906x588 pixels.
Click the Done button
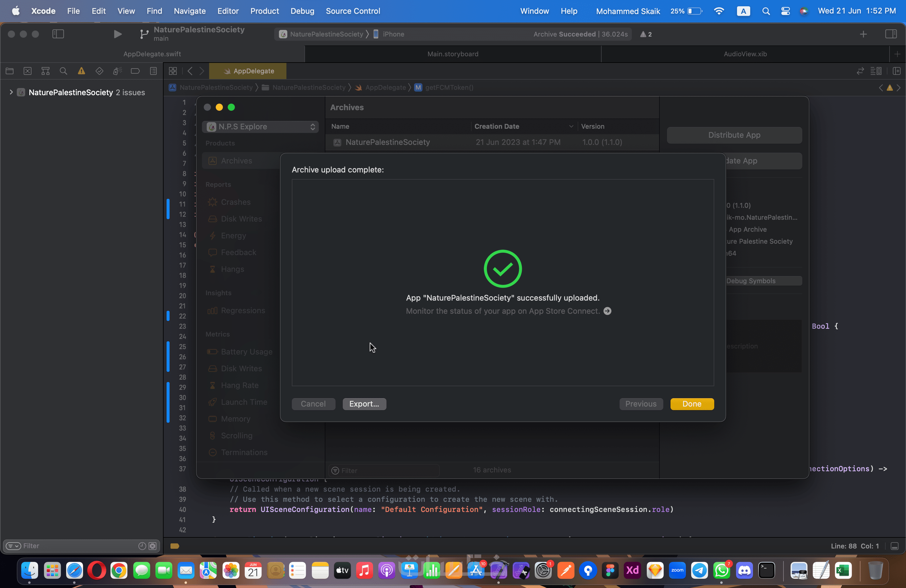click(692, 404)
